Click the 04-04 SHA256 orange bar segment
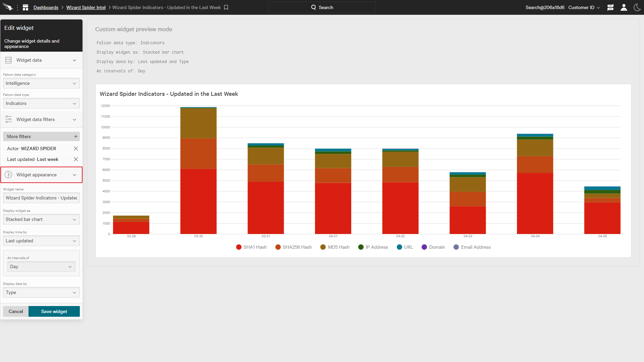Image resolution: width=644 pixels, height=362 pixels. click(x=535, y=164)
